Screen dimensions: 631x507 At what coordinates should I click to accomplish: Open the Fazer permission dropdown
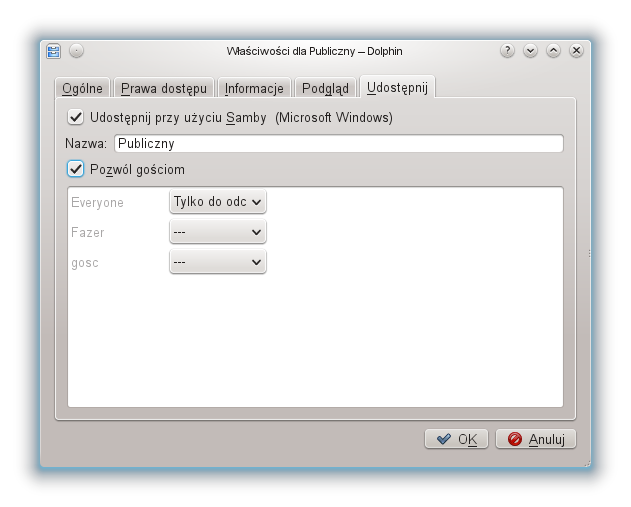[218, 232]
